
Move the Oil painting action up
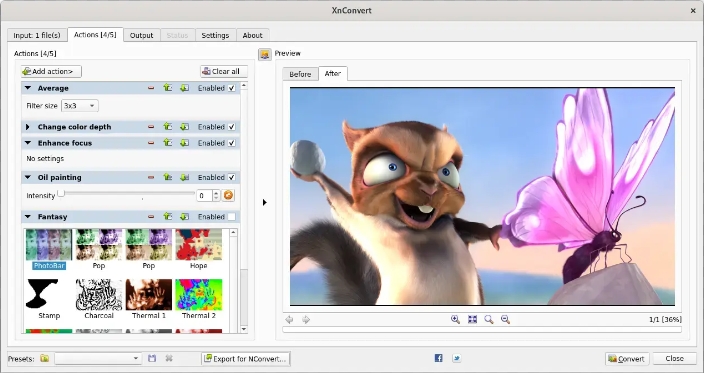click(167, 177)
